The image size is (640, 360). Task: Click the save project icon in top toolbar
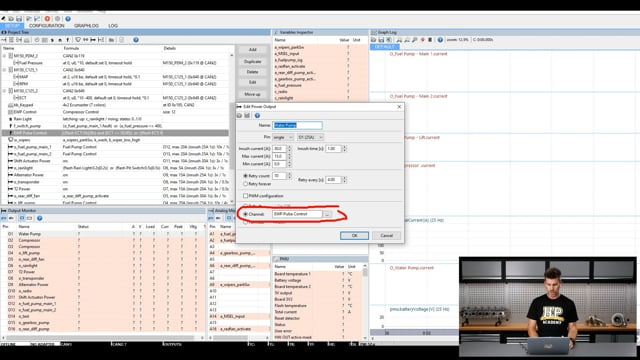(19, 19)
